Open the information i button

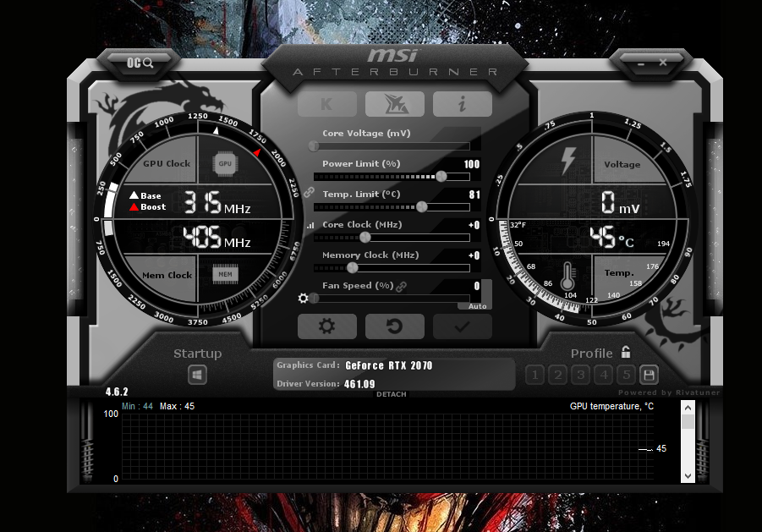tap(462, 104)
